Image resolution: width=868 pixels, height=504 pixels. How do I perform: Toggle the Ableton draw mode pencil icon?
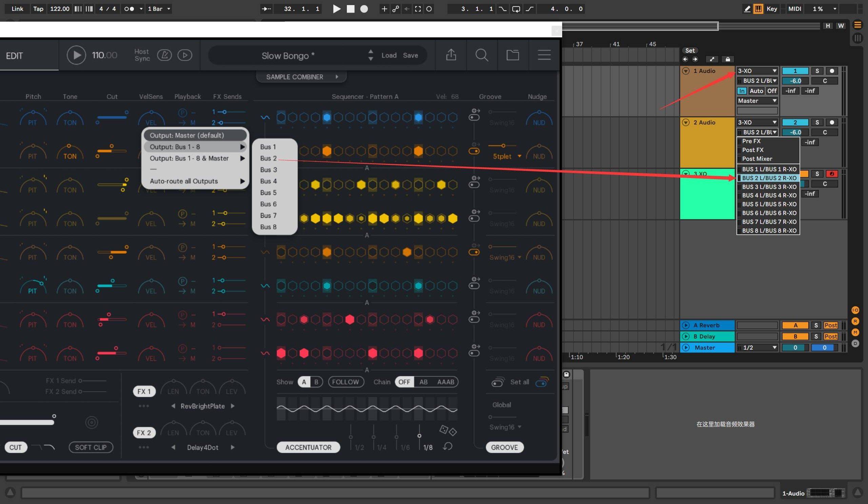coord(747,9)
